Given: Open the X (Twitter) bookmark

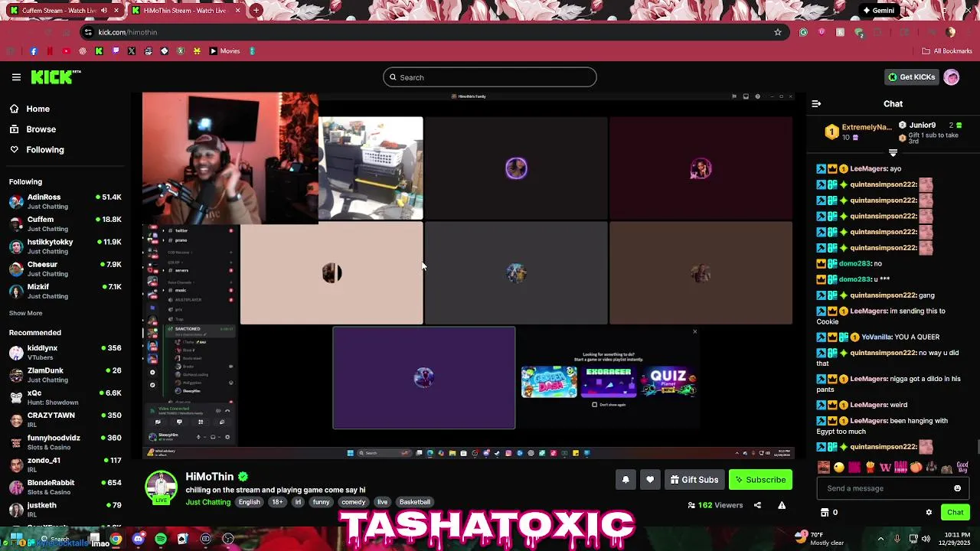Looking at the screenshot, I should 132,51.
